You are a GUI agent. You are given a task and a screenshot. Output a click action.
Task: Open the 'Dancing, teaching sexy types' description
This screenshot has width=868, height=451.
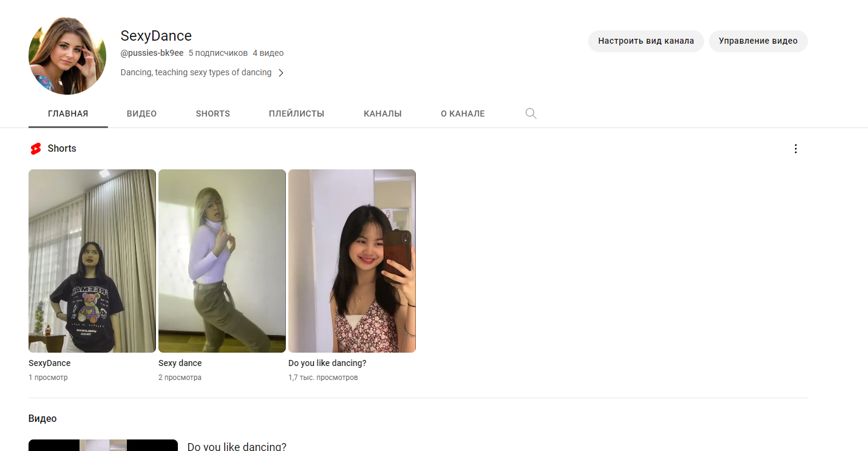click(x=195, y=73)
